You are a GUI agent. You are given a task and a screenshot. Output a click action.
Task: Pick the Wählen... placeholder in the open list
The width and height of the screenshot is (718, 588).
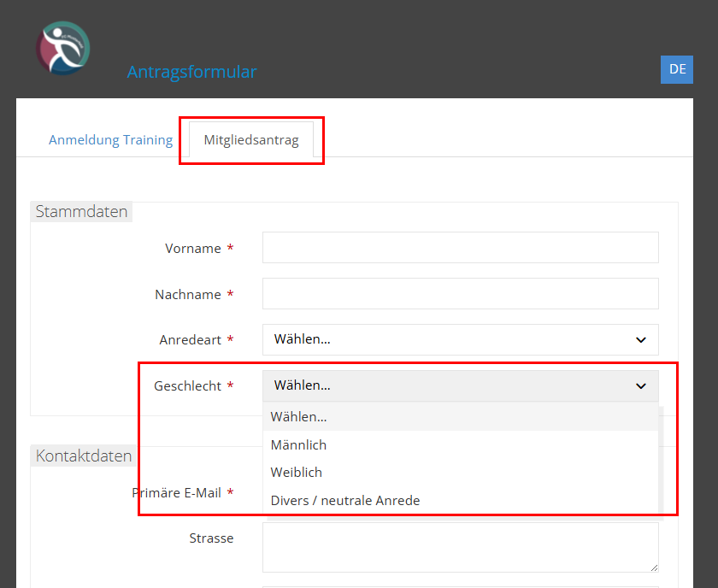point(298,417)
